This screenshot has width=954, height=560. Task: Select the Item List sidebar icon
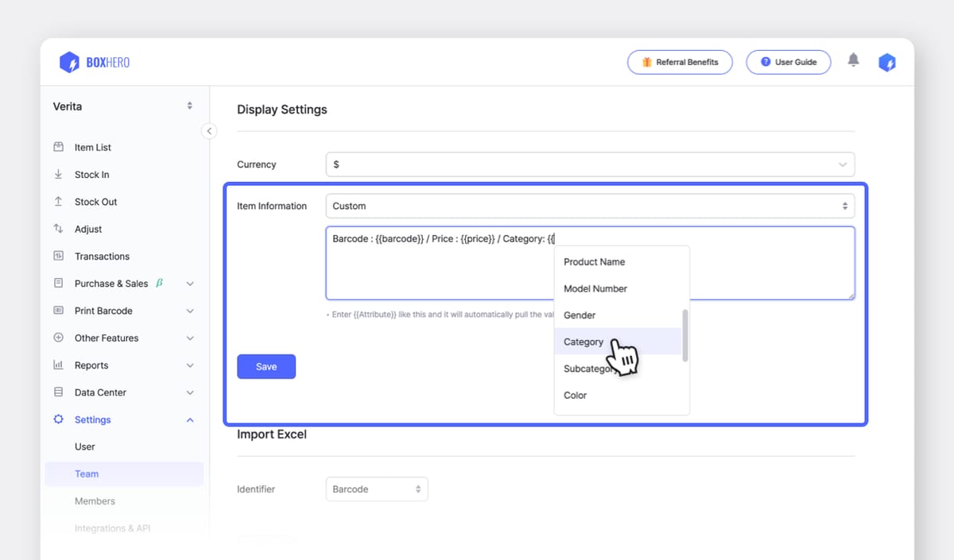tap(57, 147)
